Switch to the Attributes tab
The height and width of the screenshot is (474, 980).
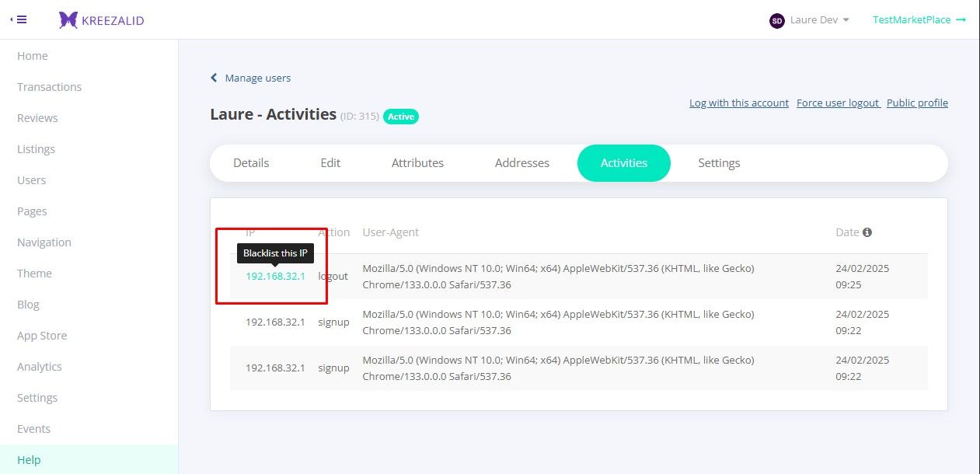point(417,163)
